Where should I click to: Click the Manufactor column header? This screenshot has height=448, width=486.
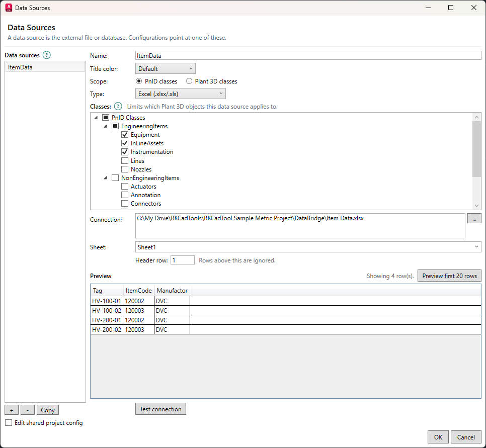pos(172,290)
